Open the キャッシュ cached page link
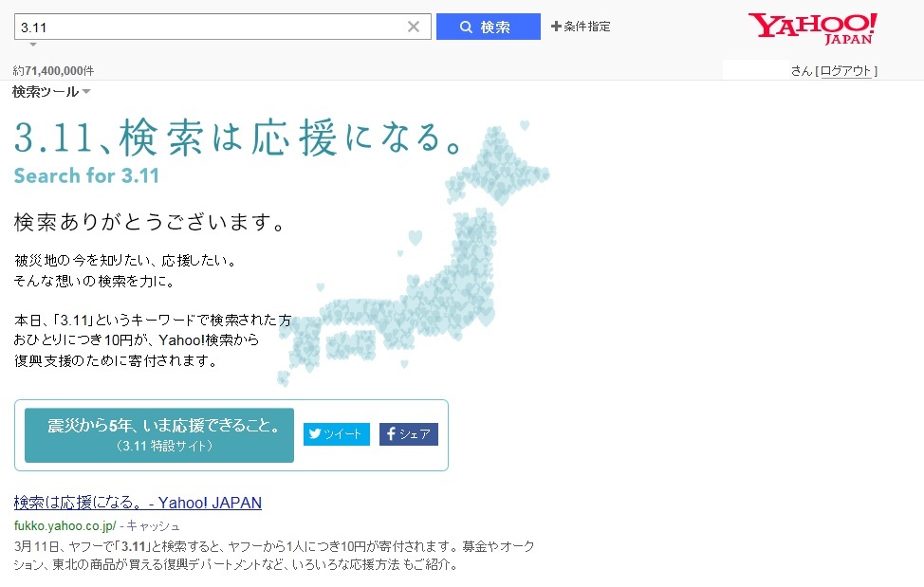 point(154,525)
